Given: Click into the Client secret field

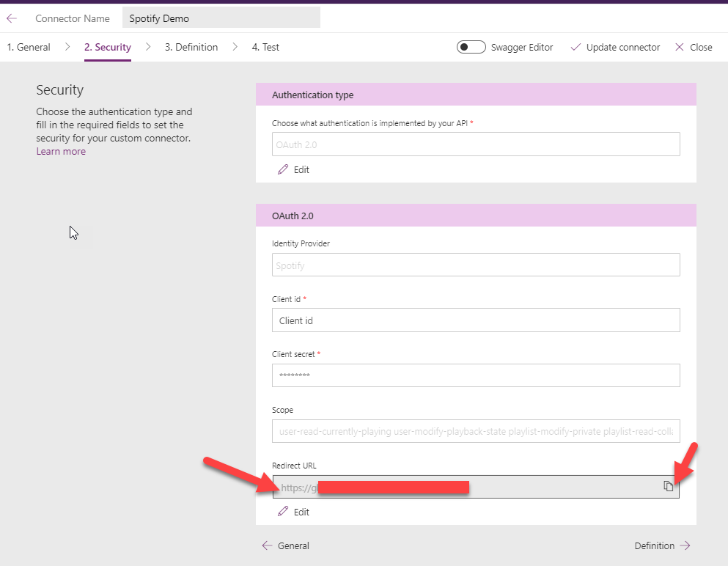Looking at the screenshot, I should (475, 375).
